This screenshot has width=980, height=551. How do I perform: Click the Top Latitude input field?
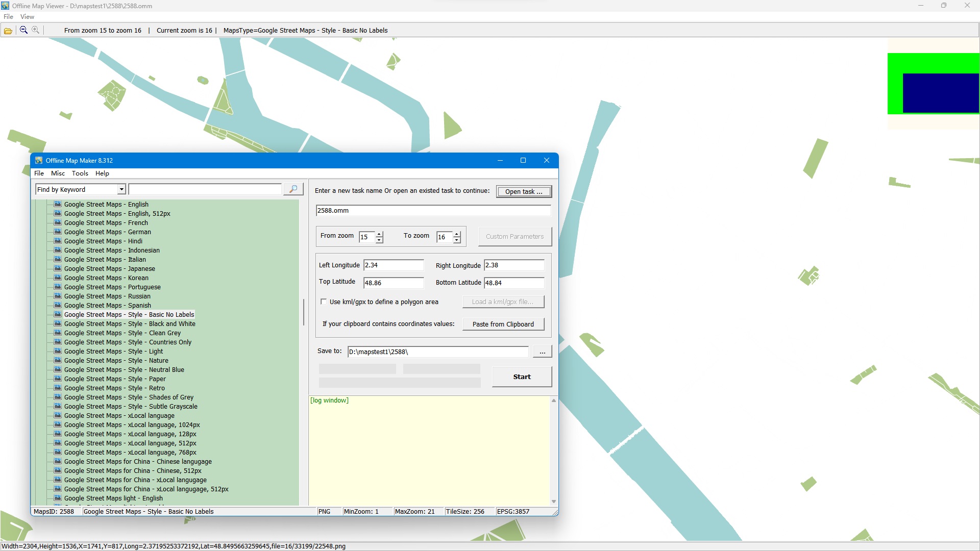coord(394,283)
